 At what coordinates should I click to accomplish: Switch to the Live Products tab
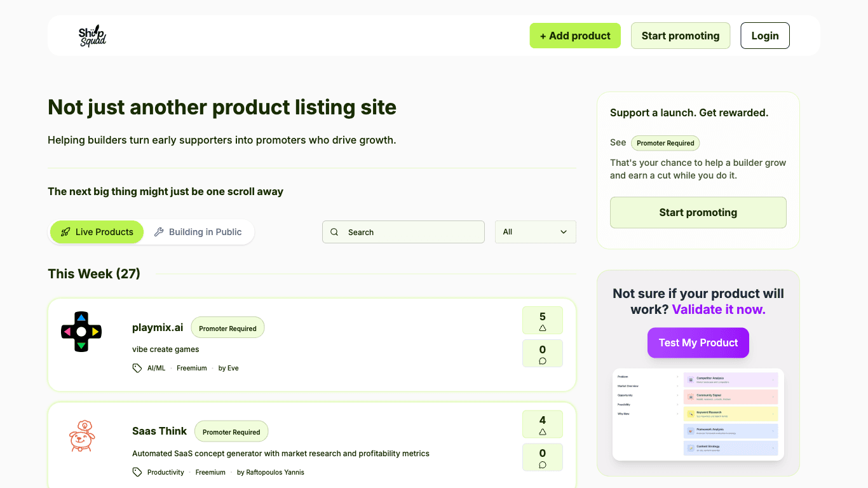coord(97,232)
